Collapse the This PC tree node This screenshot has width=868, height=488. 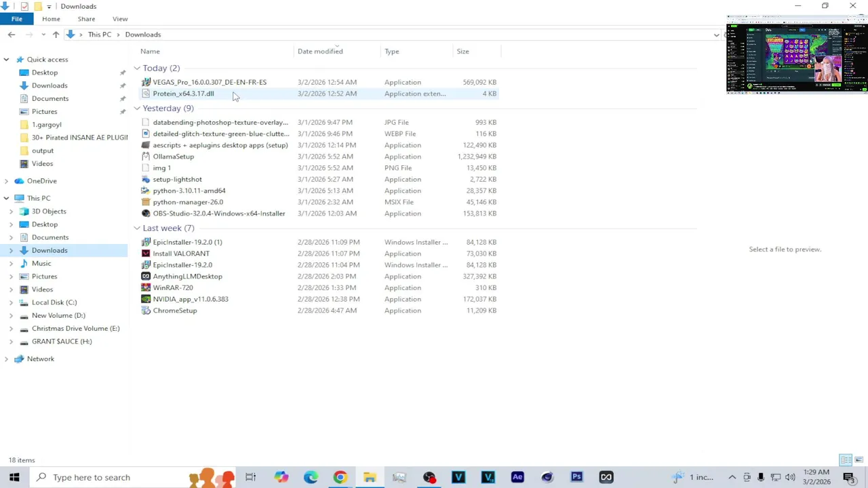(6, 198)
